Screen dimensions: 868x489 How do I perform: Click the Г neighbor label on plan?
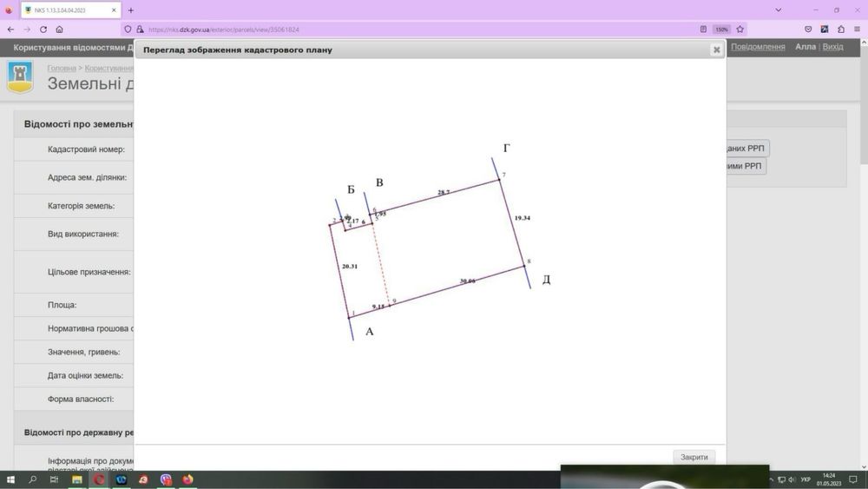pyautogui.click(x=507, y=148)
